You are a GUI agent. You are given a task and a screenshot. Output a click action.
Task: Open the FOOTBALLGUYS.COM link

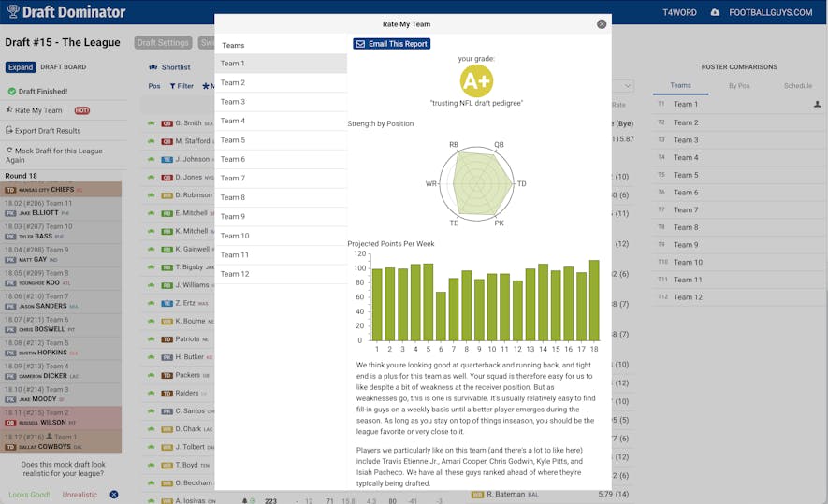point(770,12)
